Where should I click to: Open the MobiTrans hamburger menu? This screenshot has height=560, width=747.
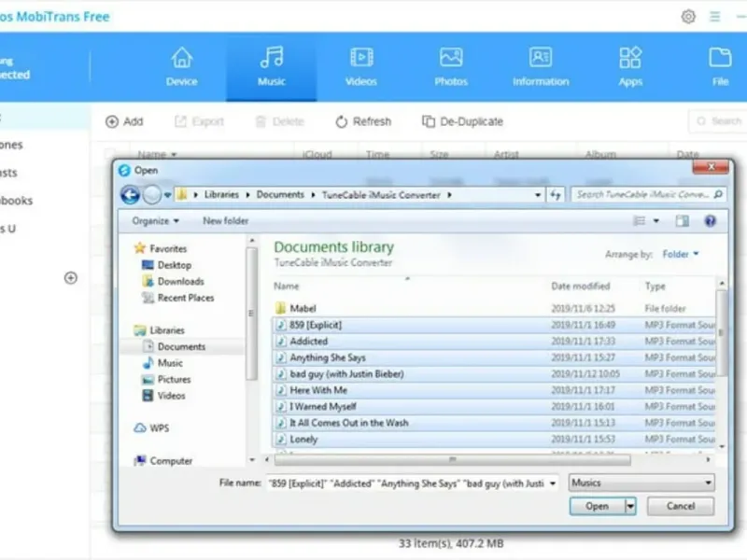[x=714, y=17]
